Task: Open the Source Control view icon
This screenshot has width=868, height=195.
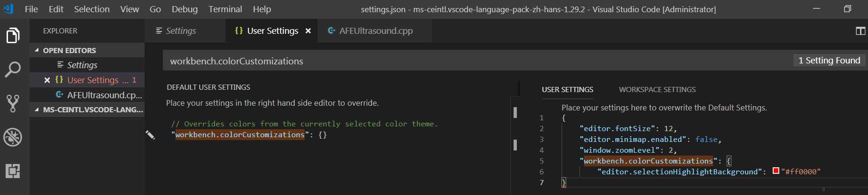Action: pyautogui.click(x=13, y=103)
